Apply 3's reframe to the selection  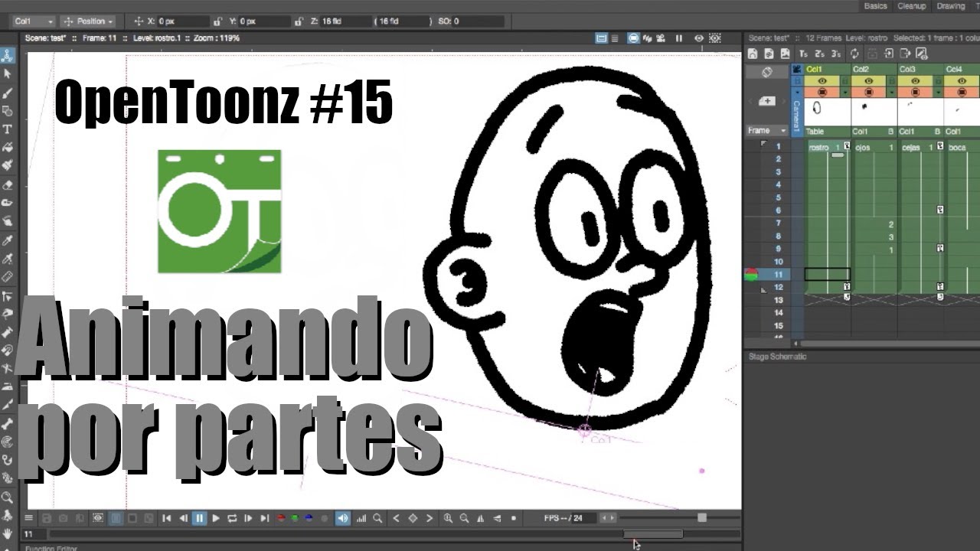[836, 54]
